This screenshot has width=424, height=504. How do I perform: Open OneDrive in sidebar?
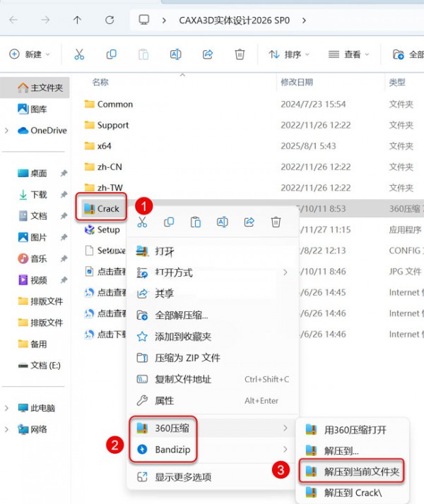[x=42, y=131]
